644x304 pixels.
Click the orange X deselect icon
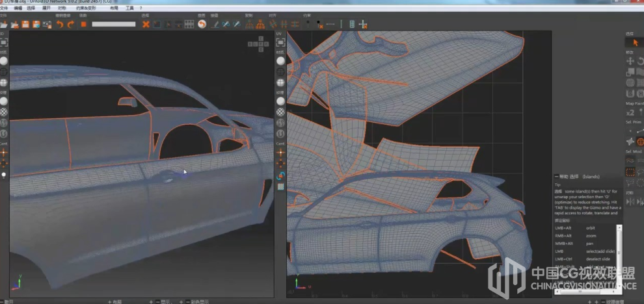click(146, 25)
